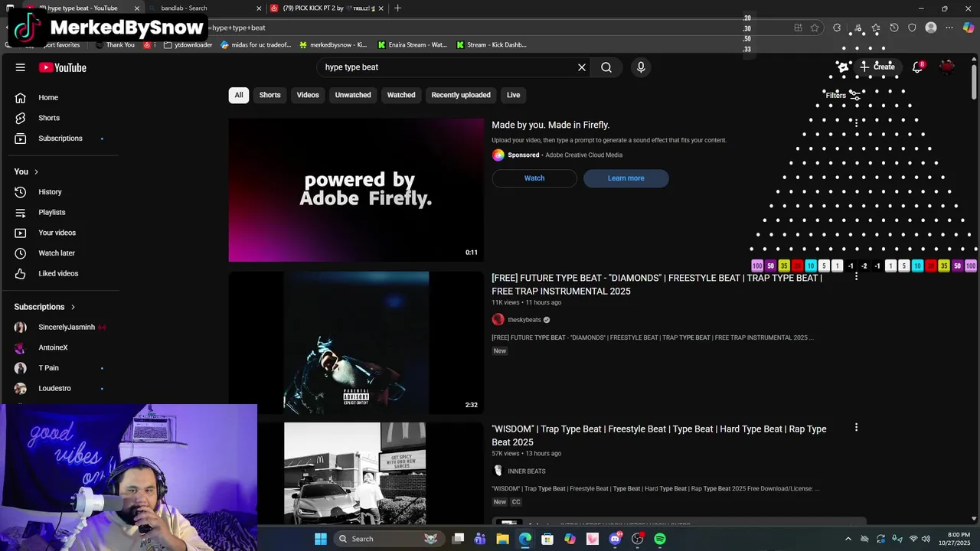The height and width of the screenshot is (551, 980).
Task: Select the Watched filter chip
Action: [401, 95]
